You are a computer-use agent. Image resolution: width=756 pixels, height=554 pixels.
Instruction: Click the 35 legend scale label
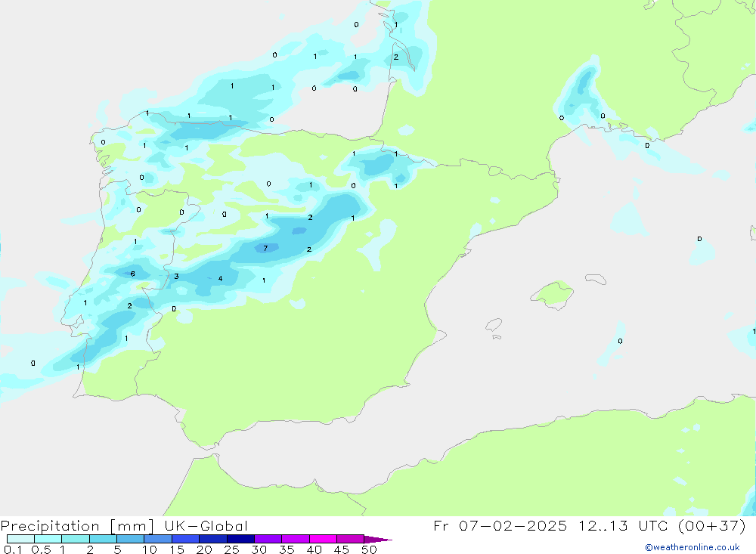287,549
